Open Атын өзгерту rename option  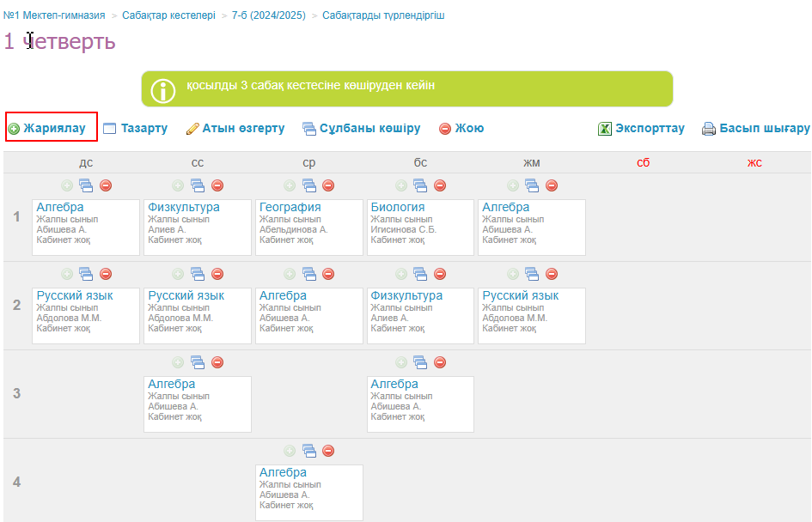click(235, 129)
